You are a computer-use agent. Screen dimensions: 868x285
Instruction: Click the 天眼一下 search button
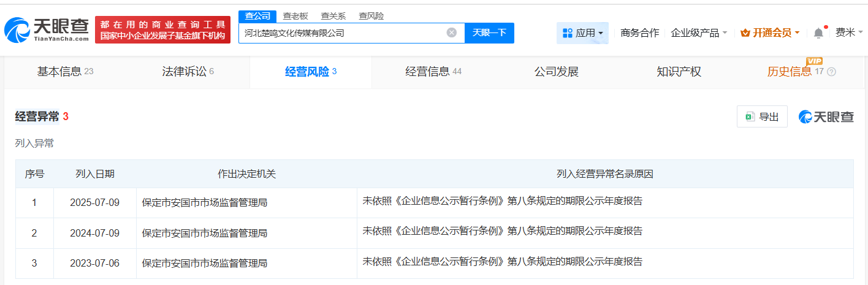point(489,33)
